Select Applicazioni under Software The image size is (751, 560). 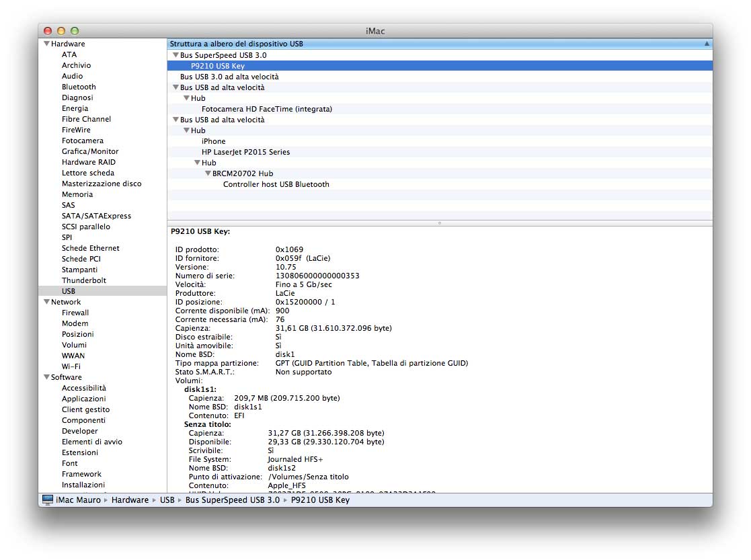pyautogui.click(x=83, y=399)
